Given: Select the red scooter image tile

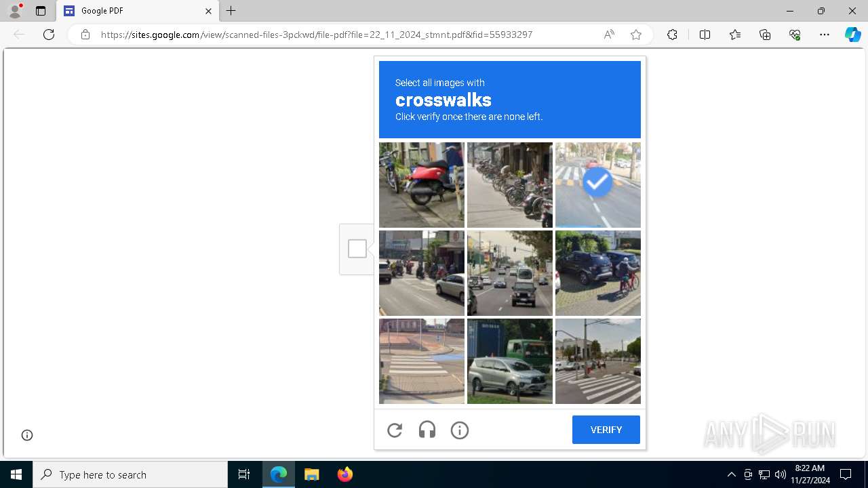Looking at the screenshot, I should pos(422,185).
